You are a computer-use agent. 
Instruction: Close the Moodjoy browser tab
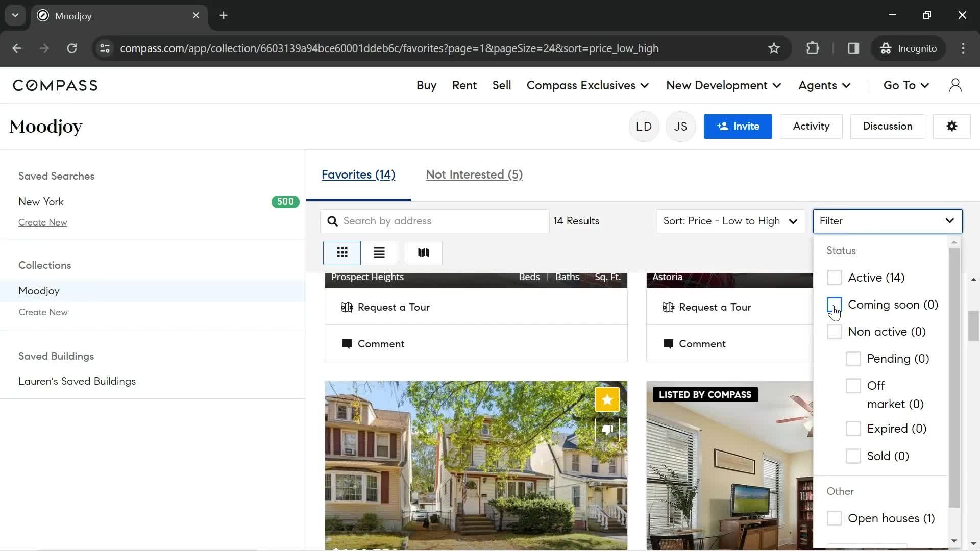tap(196, 15)
